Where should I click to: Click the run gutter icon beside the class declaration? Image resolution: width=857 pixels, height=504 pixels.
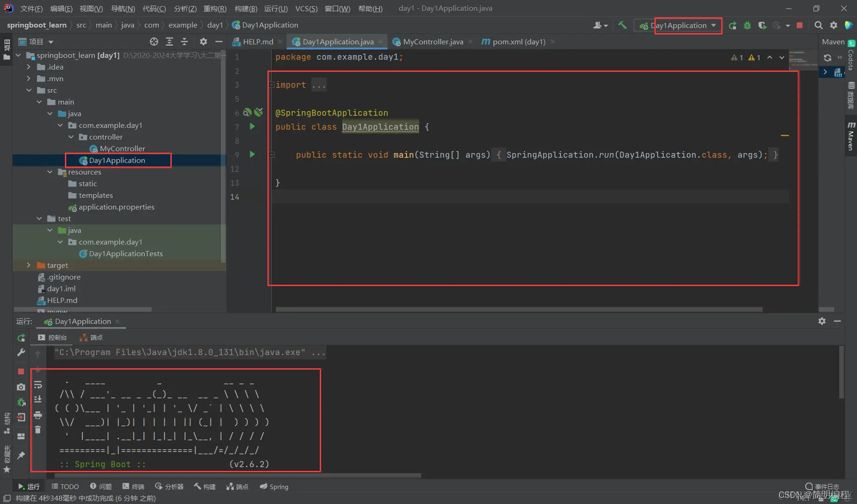tap(252, 126)
